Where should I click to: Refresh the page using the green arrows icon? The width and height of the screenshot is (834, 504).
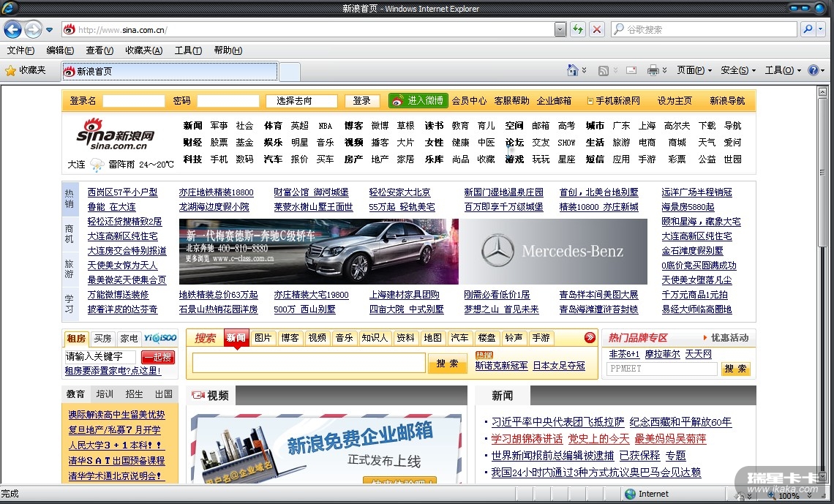(x=578, y=29)
